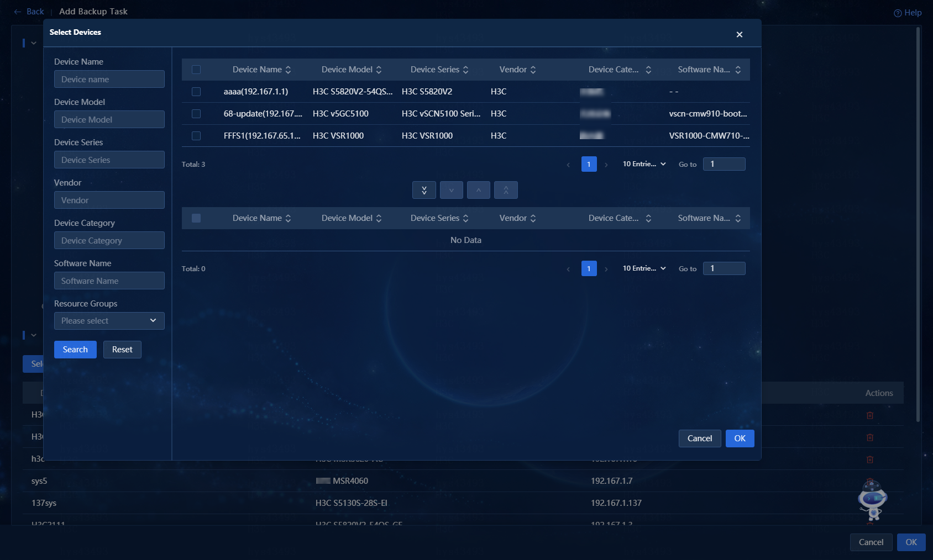Check the 68-update device row

click(196, 114)
